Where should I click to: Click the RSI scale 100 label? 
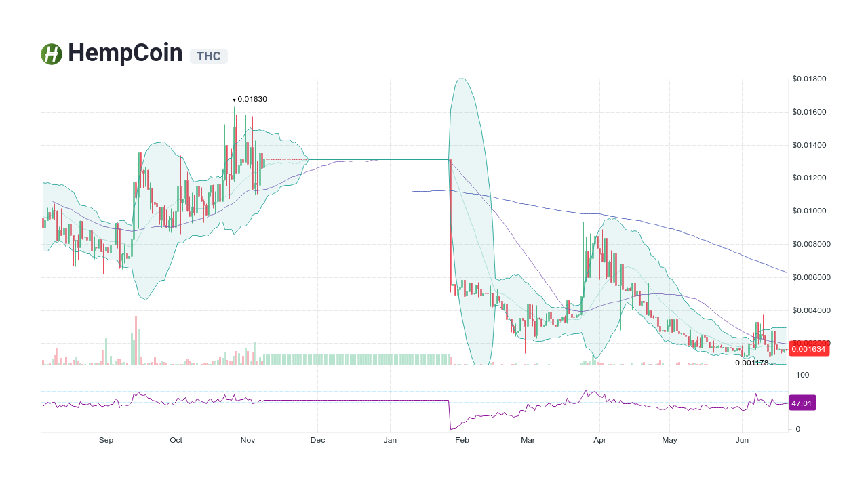tap(802, 375)
